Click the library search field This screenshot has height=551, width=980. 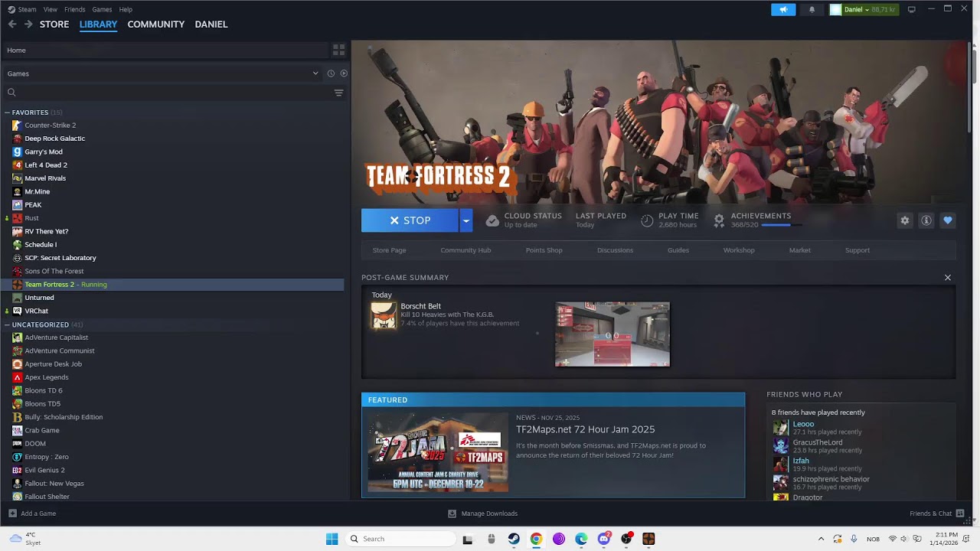coord(168,93)
